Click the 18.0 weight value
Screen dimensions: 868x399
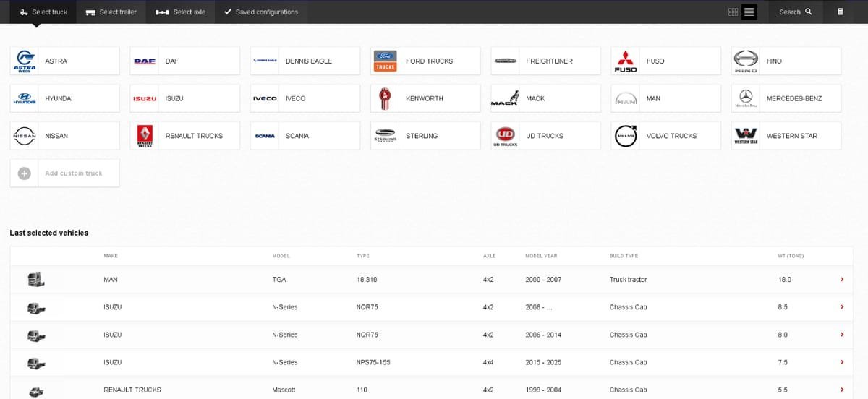(x=784, y=280)
